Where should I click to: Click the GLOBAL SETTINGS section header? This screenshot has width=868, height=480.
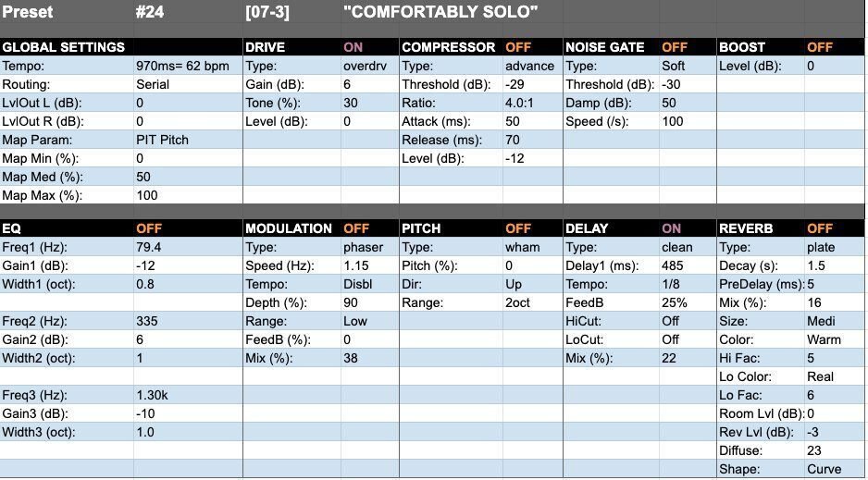coord(64,47)
